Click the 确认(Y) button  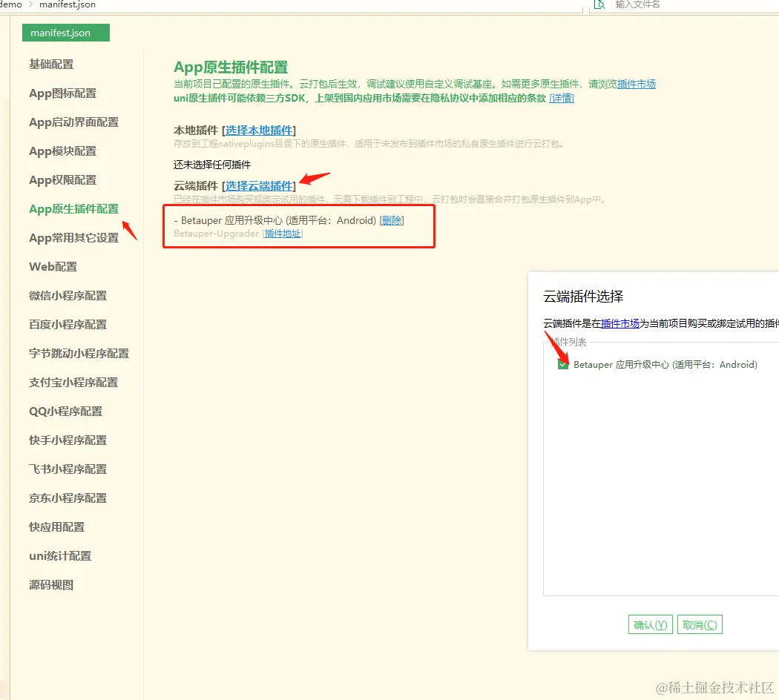(651, 625)
